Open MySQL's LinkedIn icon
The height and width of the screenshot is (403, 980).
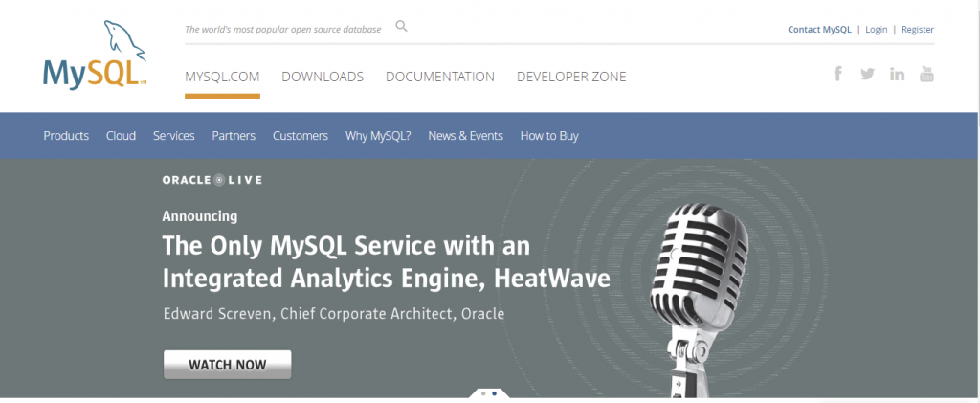click(x=897, y=75)
